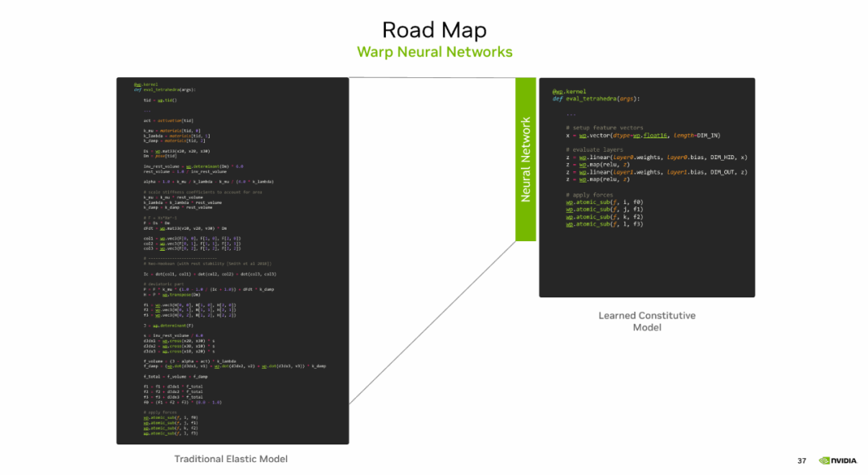Viewport: 868px width, 475px height.
Task: Click "wp.atomic_sub(f, k, f2)" in right panel
Action: pyautogui.click(x=604, y=217)
